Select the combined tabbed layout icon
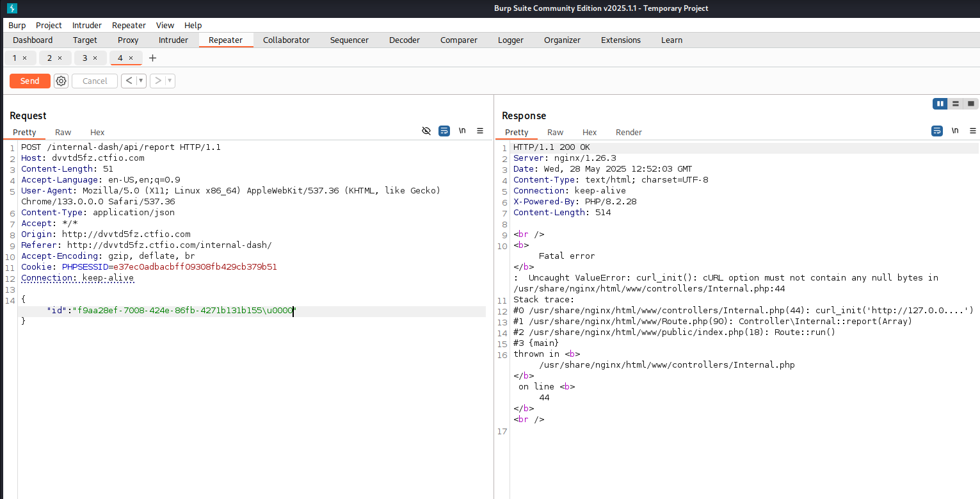This screenshot has width=980, height=499. tap(971, 104)
